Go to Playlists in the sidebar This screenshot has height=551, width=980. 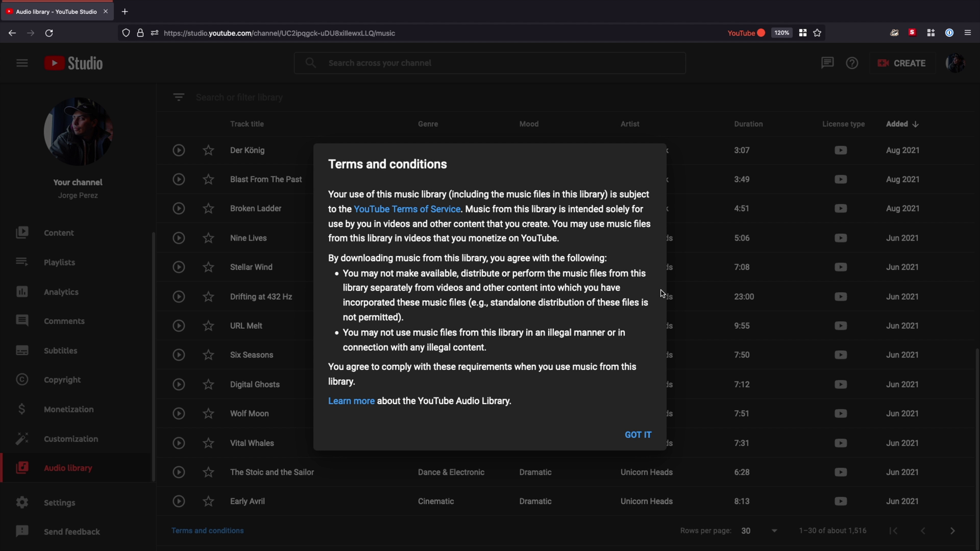(x=59, y=263)
